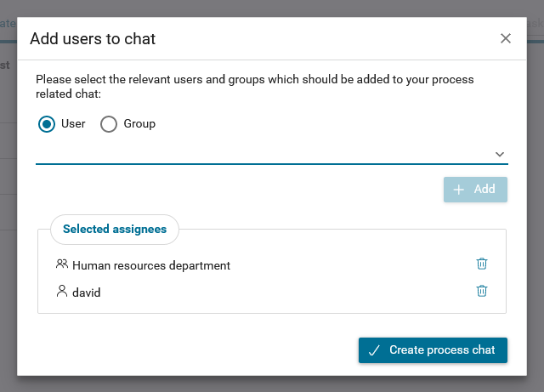Click the Add users to chat title
The width and height of the screenshot is (544, 392).
click(x=93, y=38)
